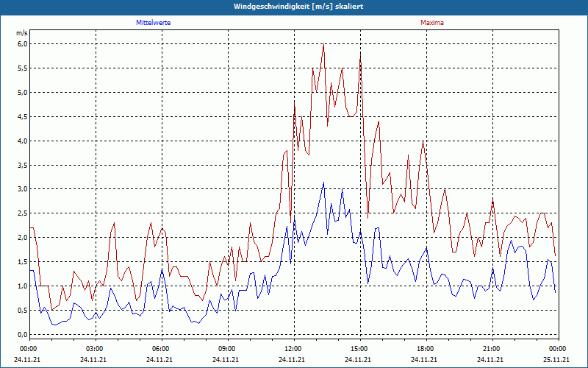Click the 21:00 time axis label
Viewport: 588px width, 368px height.
492,349
